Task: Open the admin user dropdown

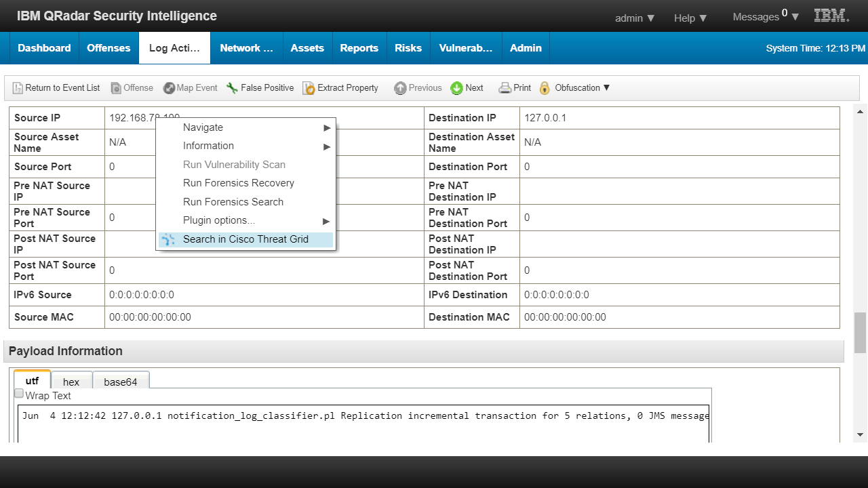Action: 635,18
